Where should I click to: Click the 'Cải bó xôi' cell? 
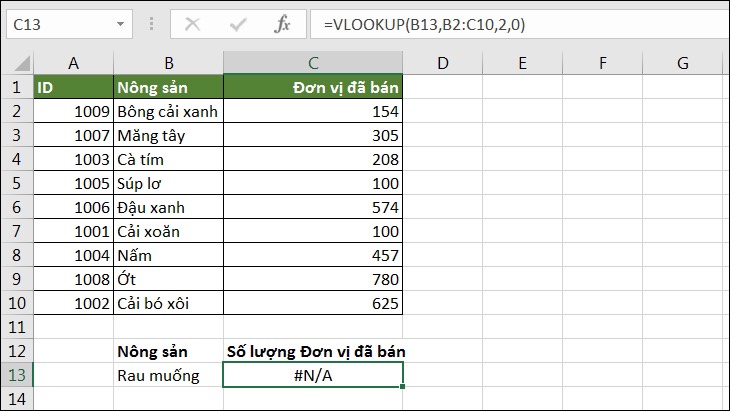(169, 303)
